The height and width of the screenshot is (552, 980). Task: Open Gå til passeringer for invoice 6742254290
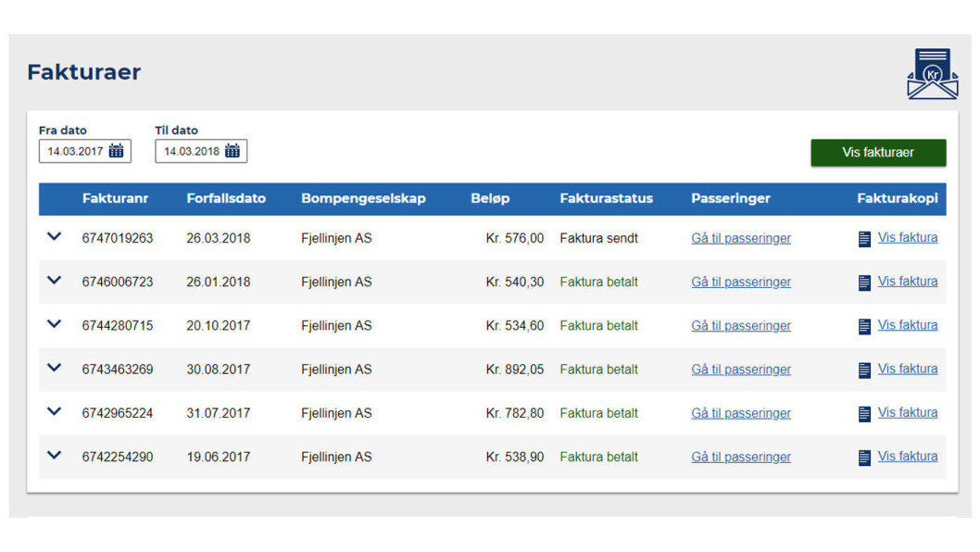coord(741,457)
